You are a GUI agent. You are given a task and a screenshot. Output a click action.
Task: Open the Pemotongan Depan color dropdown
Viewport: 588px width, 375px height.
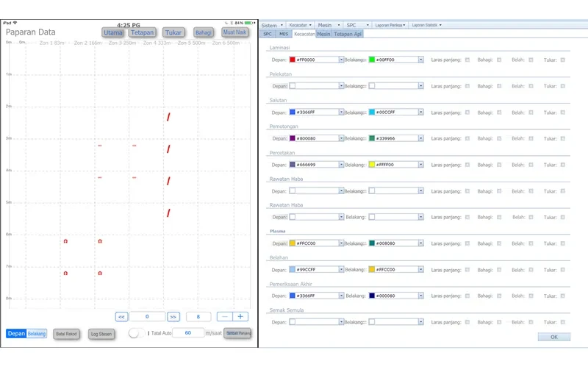click(x=341, y=138)
